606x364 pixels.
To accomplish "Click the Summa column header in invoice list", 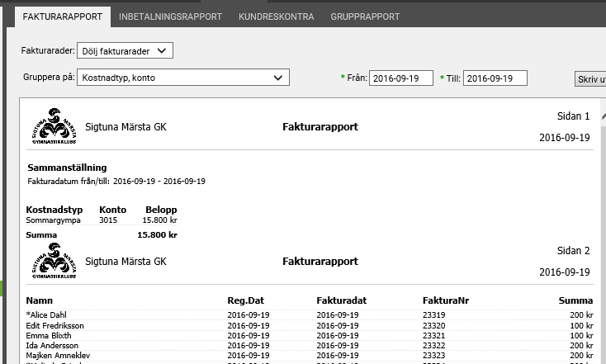I will 575,300.
